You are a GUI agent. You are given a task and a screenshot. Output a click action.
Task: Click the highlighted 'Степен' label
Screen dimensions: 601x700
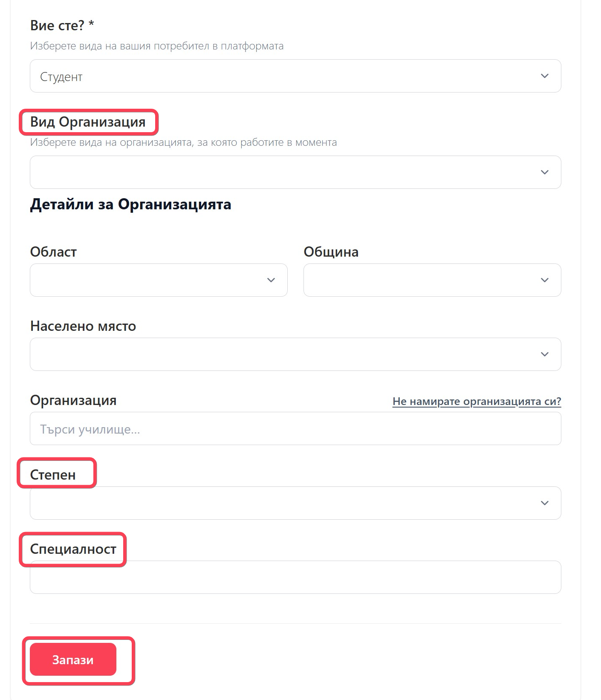[x=53, y=474]
